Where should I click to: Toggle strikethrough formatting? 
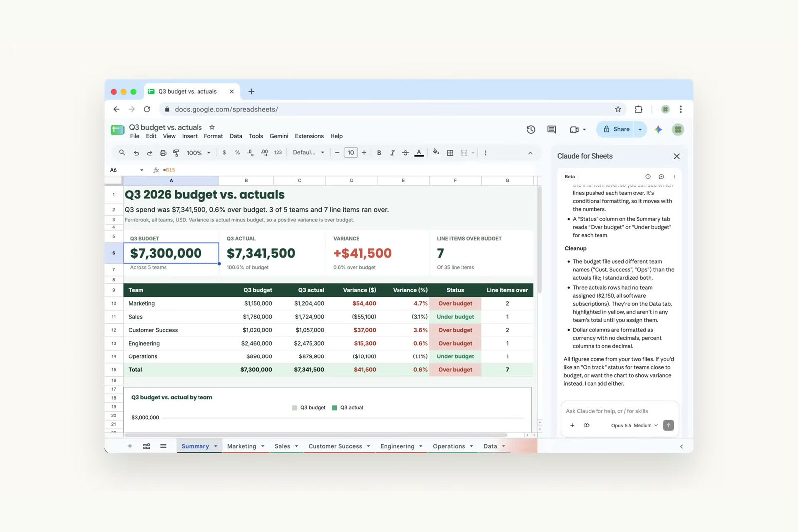tap(405, 153)
